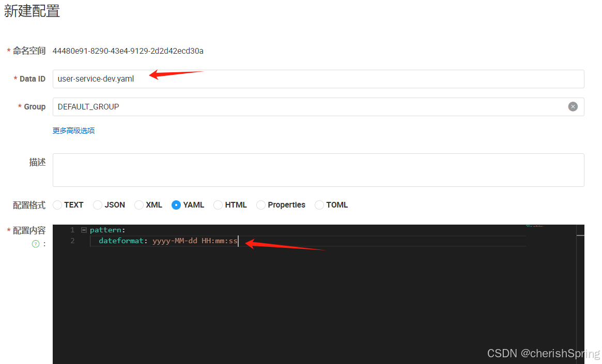This screenshot has width=602, height=364.
Task: Select the Properties format radio button
Action: click(260, 205)
